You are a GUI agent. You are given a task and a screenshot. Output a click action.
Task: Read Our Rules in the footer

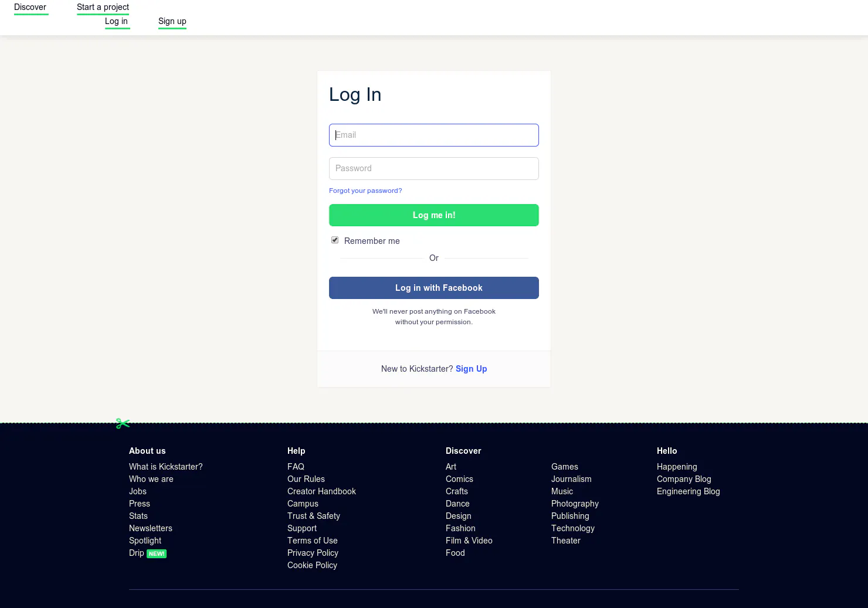[306, 479]
